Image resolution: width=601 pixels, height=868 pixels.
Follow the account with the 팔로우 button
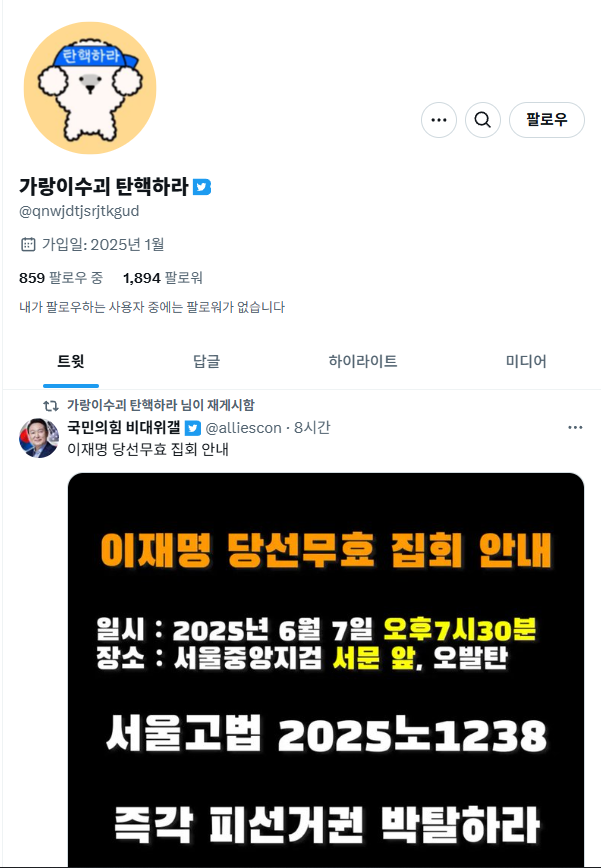(x=547, y=120)
